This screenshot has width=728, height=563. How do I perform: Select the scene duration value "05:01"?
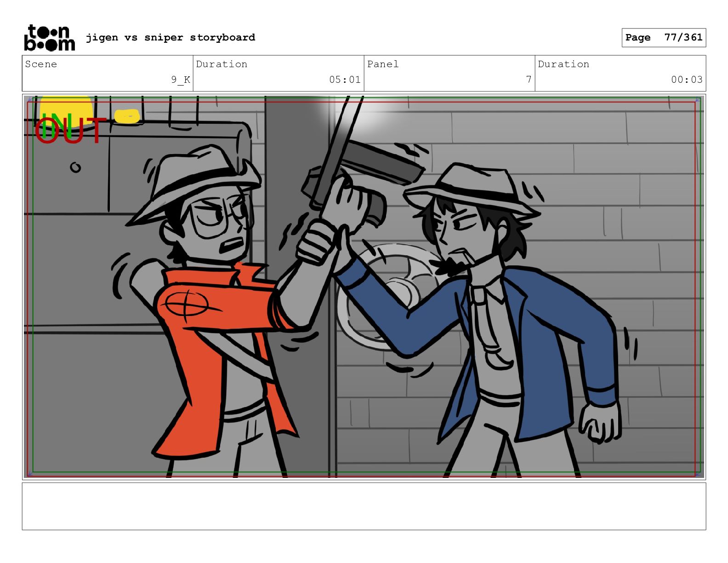(x=345, y=80)
